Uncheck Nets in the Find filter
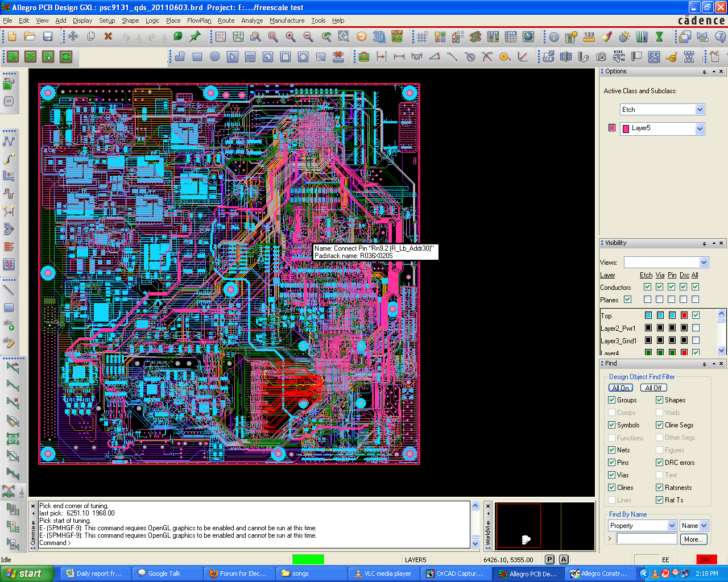Viewport: 728px width, 582px height. [x=612, y=450]
